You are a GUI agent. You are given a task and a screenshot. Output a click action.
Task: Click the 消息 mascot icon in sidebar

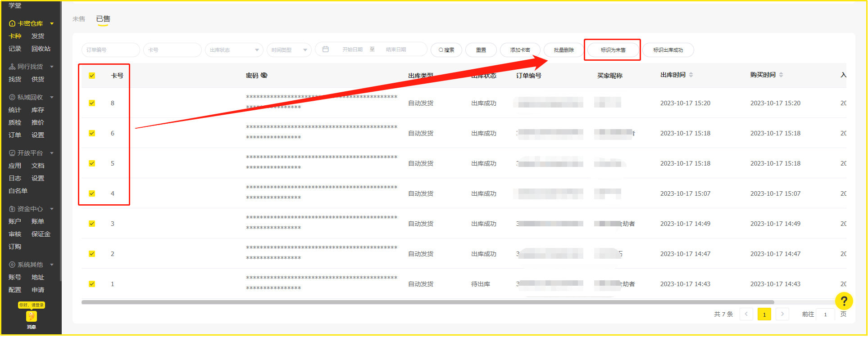(31, 317)
